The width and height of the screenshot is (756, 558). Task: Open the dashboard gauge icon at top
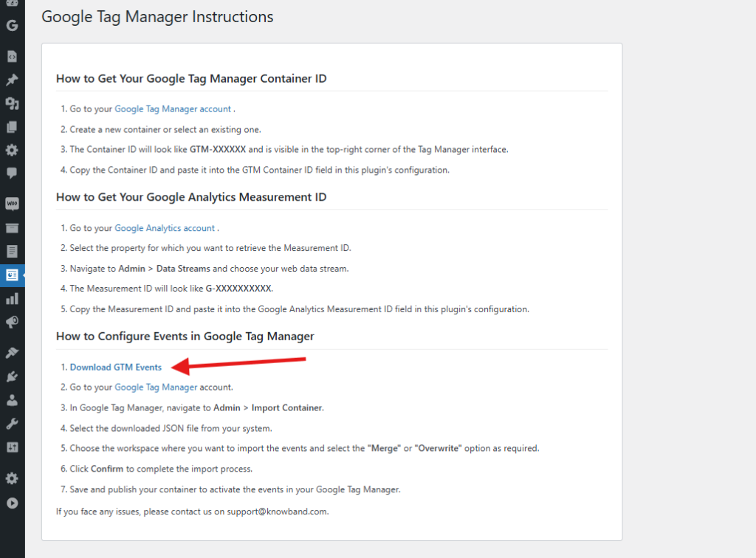[x=12, y=3]
